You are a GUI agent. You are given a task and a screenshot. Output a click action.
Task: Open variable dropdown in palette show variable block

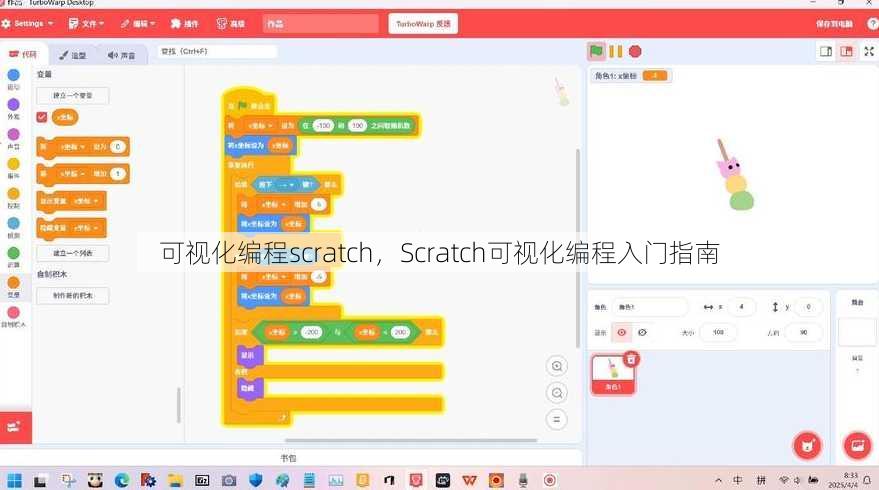coord(86,201)
